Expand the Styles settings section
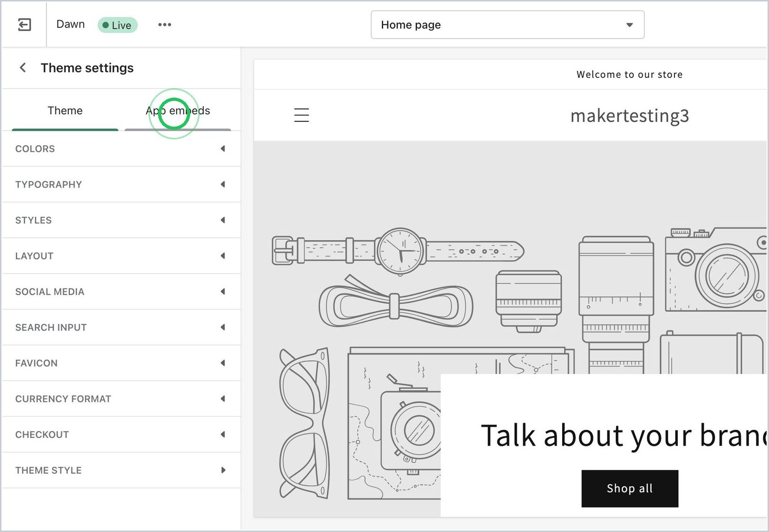The width and height of the screenshot is (769, 532). (x=121, y=220)
